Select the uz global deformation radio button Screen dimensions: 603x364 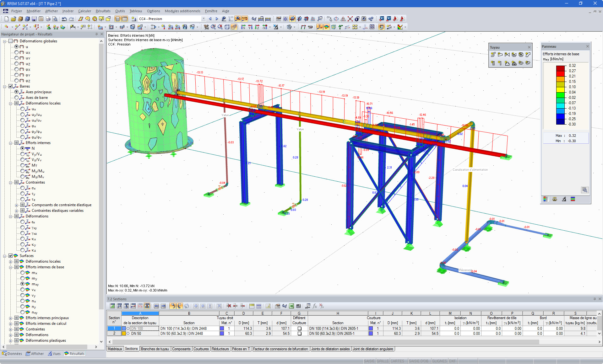[17, 64]
